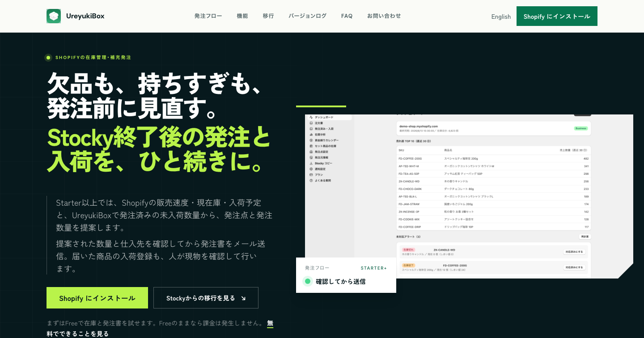Viewport: 644px width, 338px height.
Task: Open the 機能 nav item
Action: coord(242,16)
